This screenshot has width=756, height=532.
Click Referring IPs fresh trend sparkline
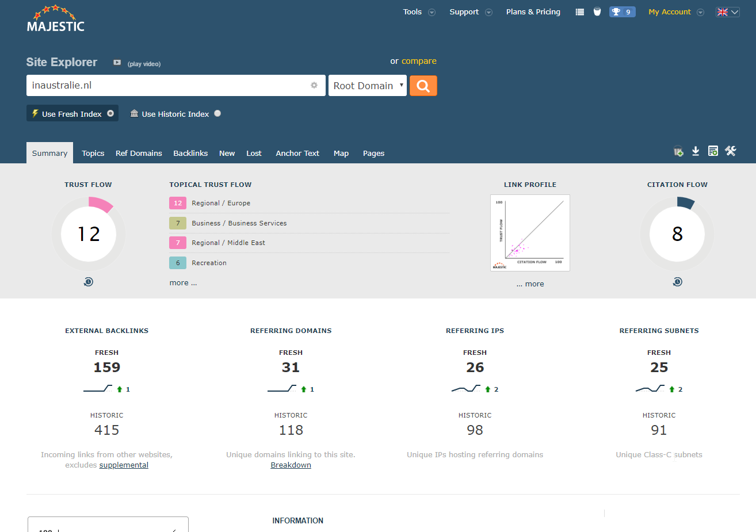tap(466, 389)
